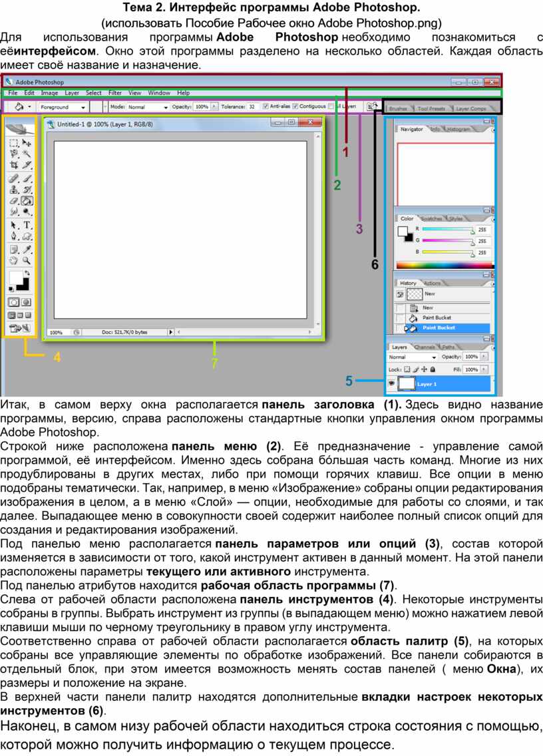Select the Healing Brush tool
Viewport: 543px width, 756px height.
(14, 178)
